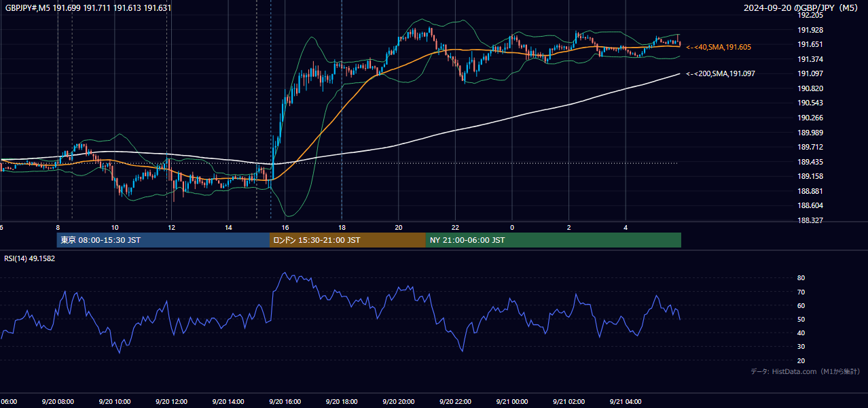Click hour tick 18 under price chart
Image resolution: width=868 pixels, height=408 pixels.
click(x=342, y=228)
